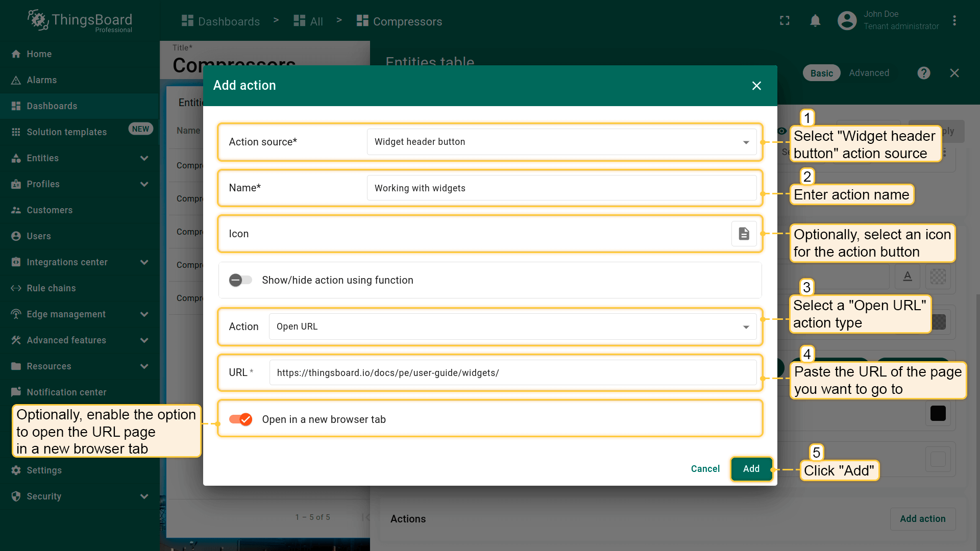Viewport: 980px width, 551px height.
Task: Click the notifications bell icon
Action: [815, 21]
